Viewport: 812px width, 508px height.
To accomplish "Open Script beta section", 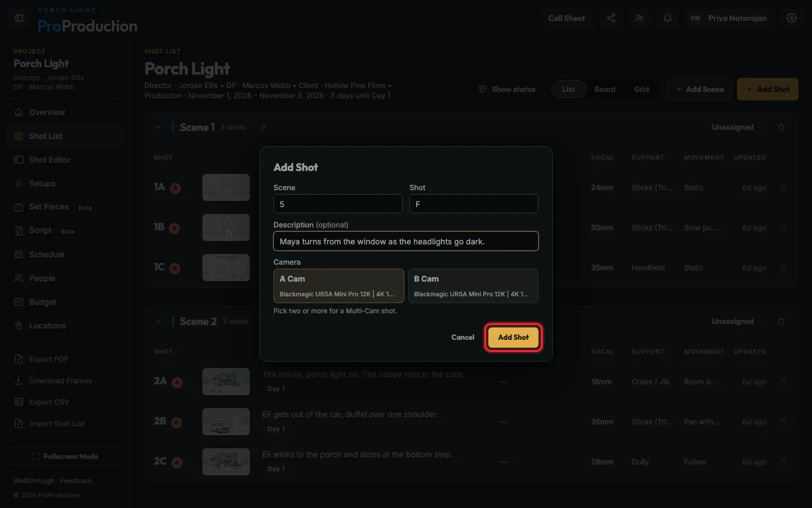I will [65, 231].
